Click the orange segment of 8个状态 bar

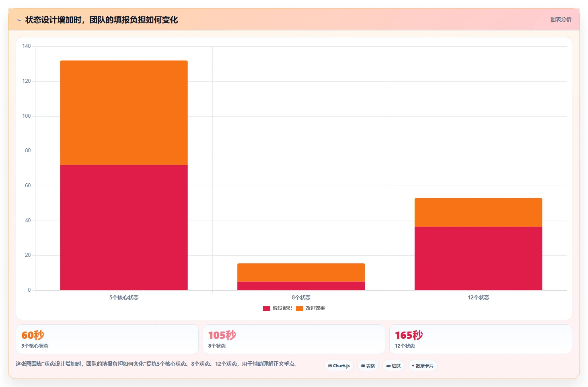(x=301, y=272)
